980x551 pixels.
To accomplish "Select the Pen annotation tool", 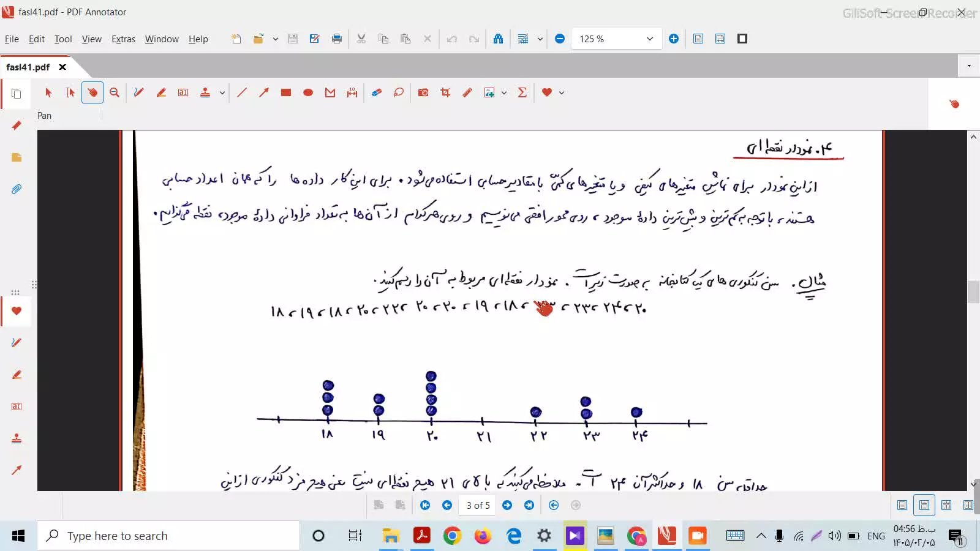I will tap(139, 92).
